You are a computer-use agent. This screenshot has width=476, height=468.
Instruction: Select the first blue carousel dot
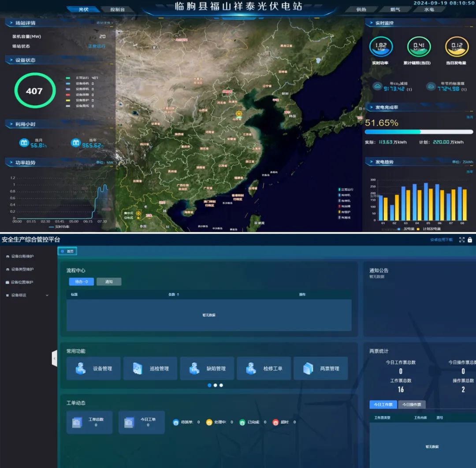(209, 385)
